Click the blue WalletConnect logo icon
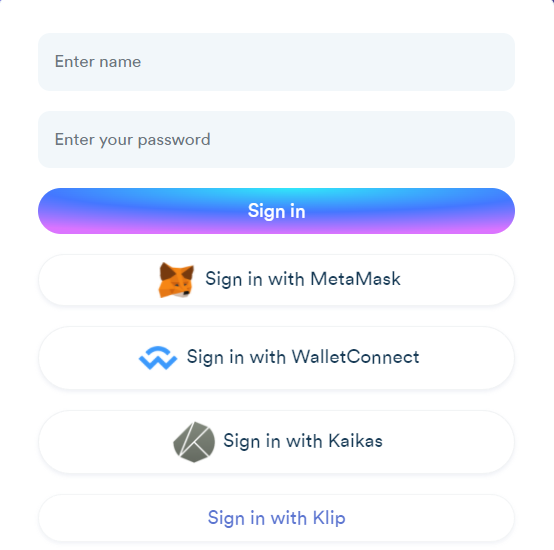 pyautogui.click(x=158, y=357)
